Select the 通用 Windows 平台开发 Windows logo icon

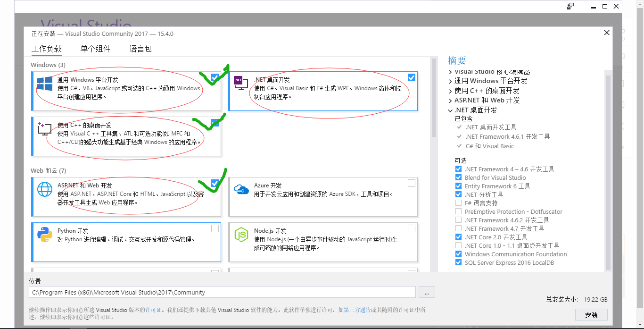[44, 84]
